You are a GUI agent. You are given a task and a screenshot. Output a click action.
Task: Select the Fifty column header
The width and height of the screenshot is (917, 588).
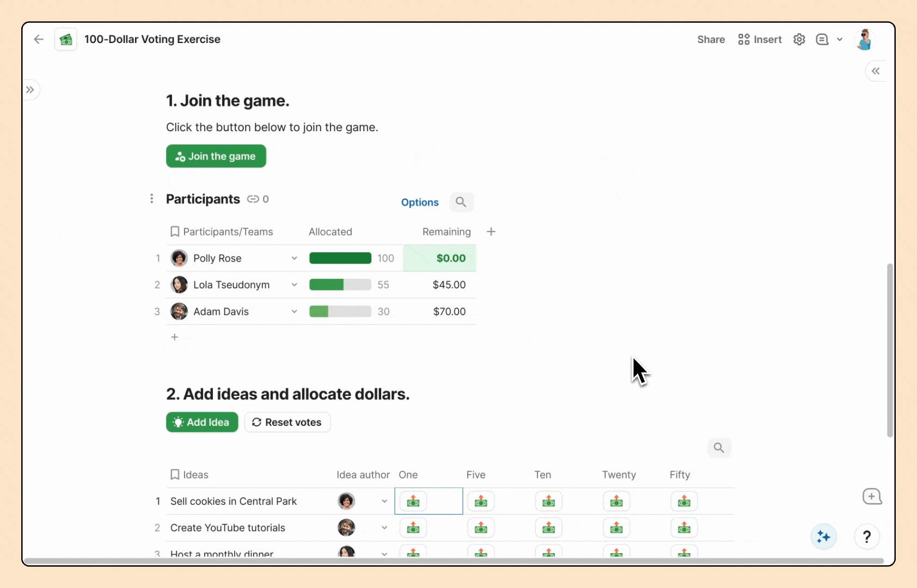pos(680,475)
